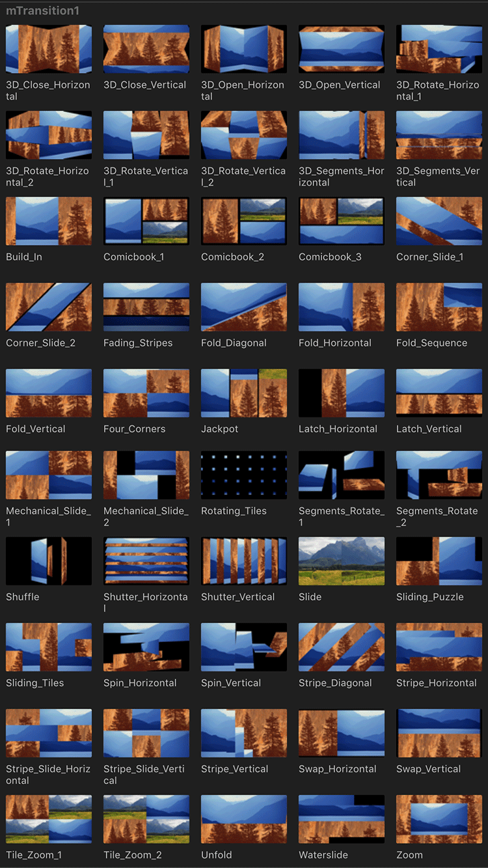The width and height of the screenshot is (488, 868).
Task: Select the 3D_Segments_Vertical thumbnail
Action: (439, 135)
